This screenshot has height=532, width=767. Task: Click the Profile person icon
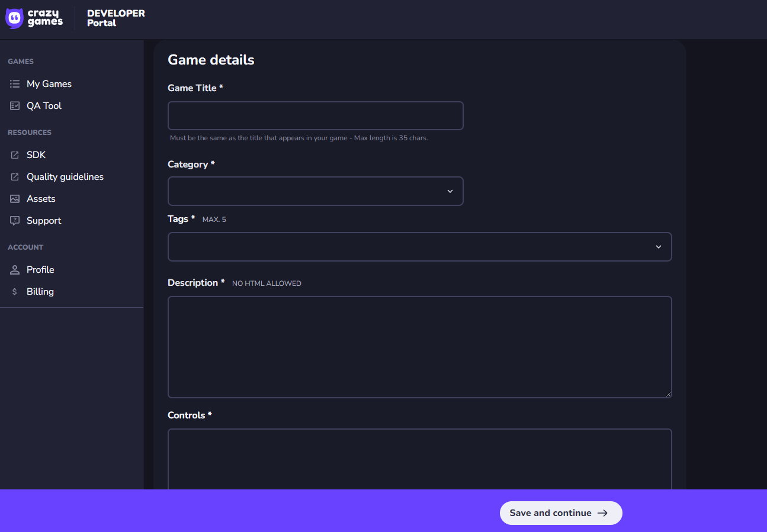pyautogui.click(x=15, y=270)
